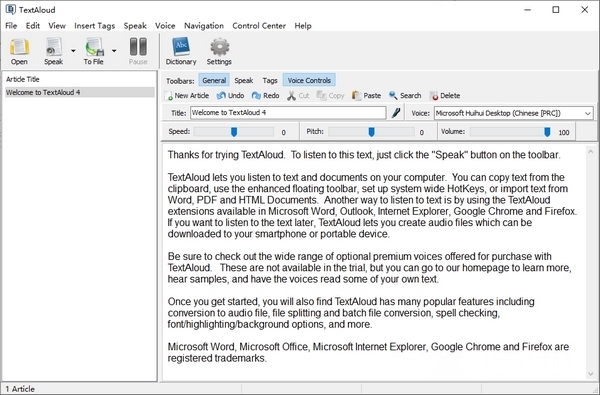Toggle the Speak toolbar visibility

pyautogui.click(x=244, y=80)
